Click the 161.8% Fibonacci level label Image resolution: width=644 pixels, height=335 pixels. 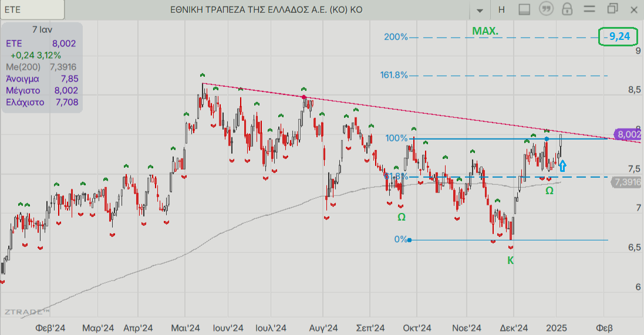click(x=394, y=75)
